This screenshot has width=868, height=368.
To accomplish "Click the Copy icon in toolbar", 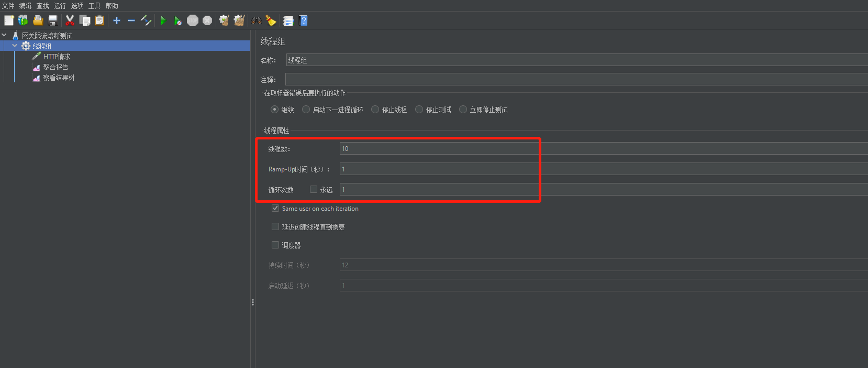I will click(85, 20).
